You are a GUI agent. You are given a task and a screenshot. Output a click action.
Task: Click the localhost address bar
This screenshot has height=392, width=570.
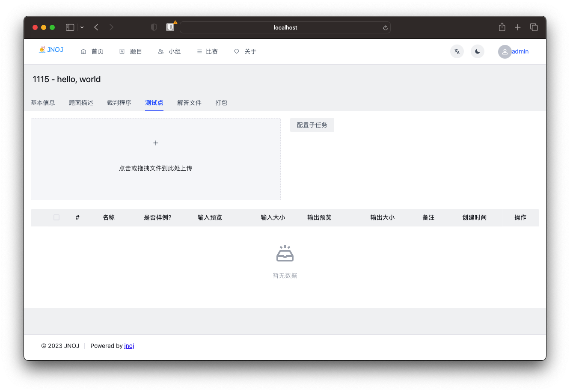tap(285, 27)
